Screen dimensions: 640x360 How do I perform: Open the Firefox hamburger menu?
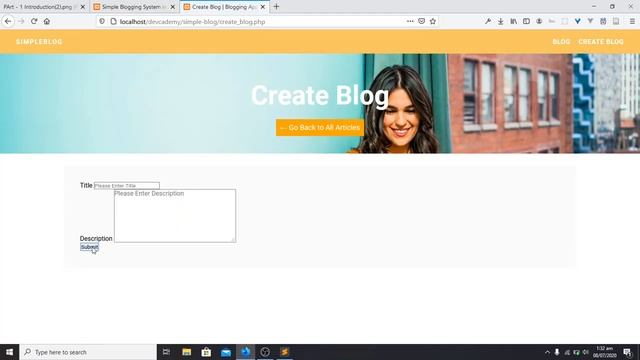click(632, 21)
